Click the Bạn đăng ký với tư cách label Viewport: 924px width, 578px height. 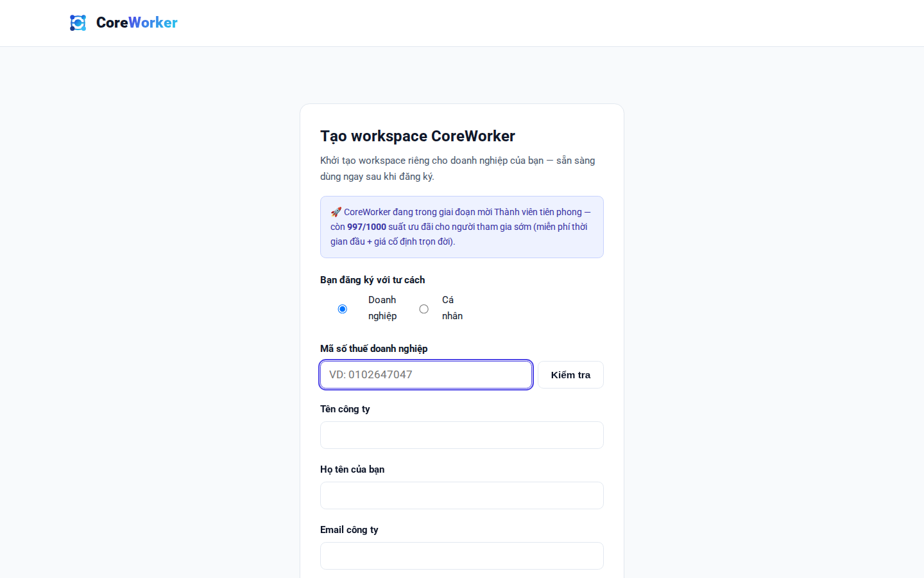373,280
